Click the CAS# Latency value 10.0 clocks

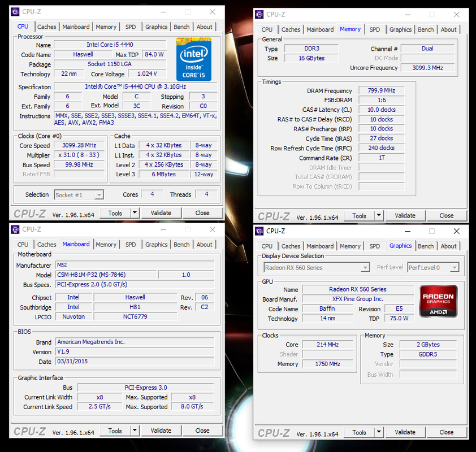click(x=382, y=110)
